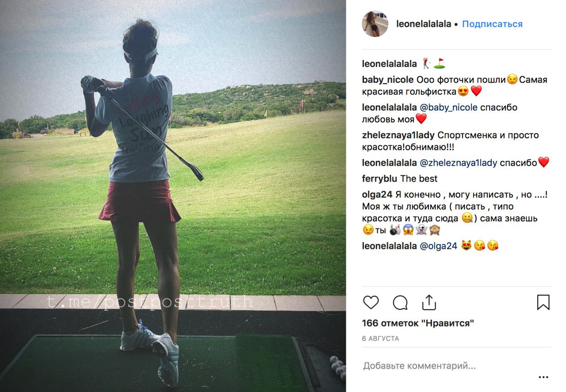This screenshot has height=392, width=566.
Task: Click the @olga24 mention in last reply
Action: 438,246
